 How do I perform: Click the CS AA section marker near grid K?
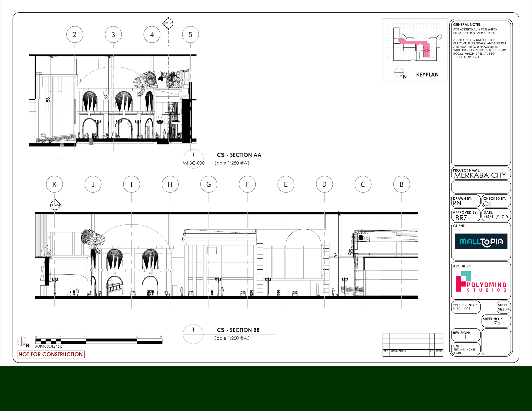[x=55, y=205]
